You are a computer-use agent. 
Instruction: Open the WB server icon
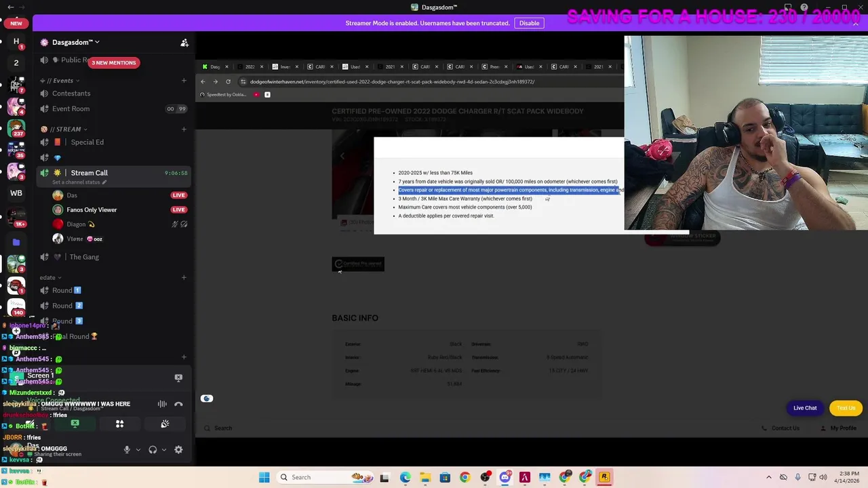(x=16, y=193)
